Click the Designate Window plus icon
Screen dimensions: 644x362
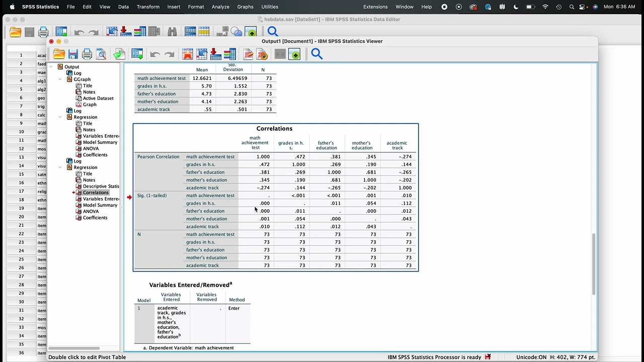pos(295,54)
